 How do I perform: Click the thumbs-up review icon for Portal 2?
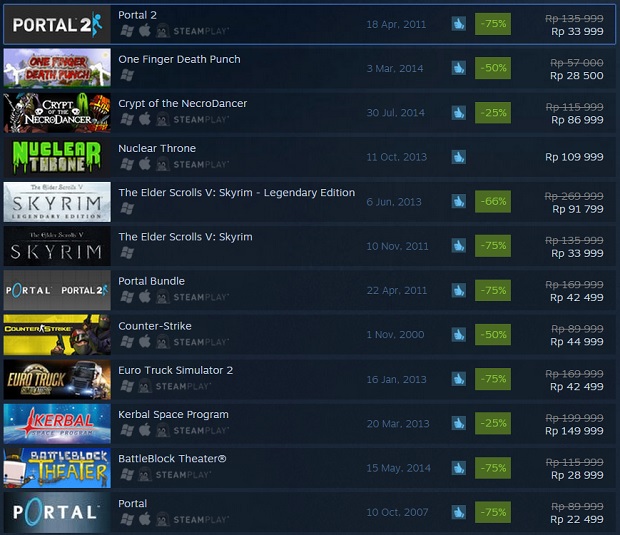point(459,24)
